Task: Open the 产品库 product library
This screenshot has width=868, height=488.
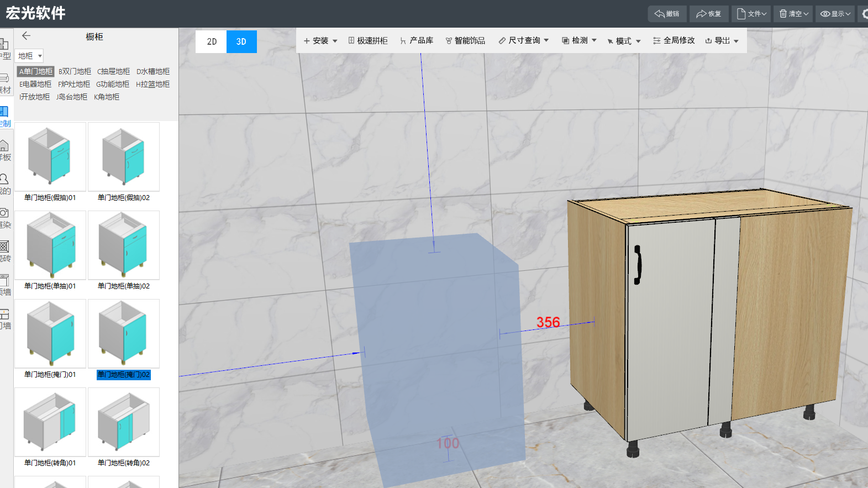Action: tap(417, 41)
